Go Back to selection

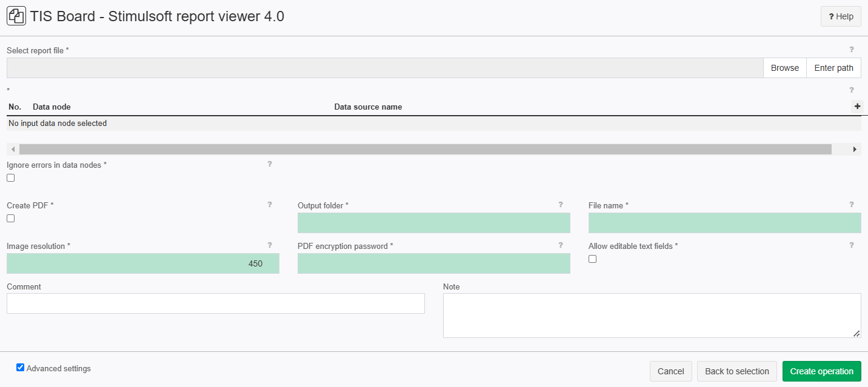tap(737, 371)
